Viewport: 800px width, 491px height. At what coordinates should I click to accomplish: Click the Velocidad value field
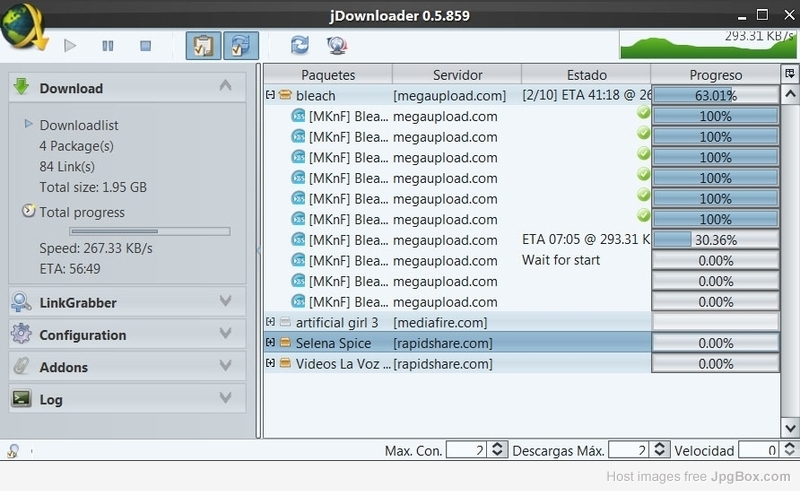tap(758, 450)
